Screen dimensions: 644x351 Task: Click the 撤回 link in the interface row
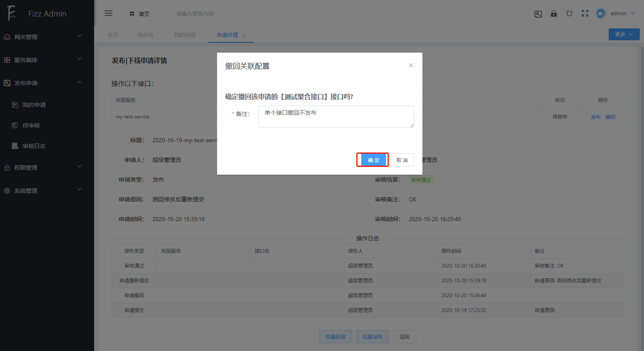click(x=610, y=117)
